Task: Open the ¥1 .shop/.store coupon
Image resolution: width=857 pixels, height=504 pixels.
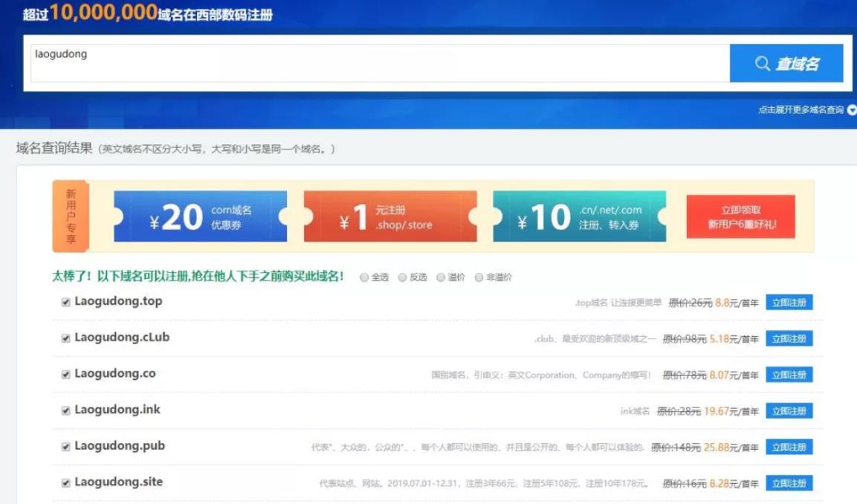Action: [x=390, y=216]
